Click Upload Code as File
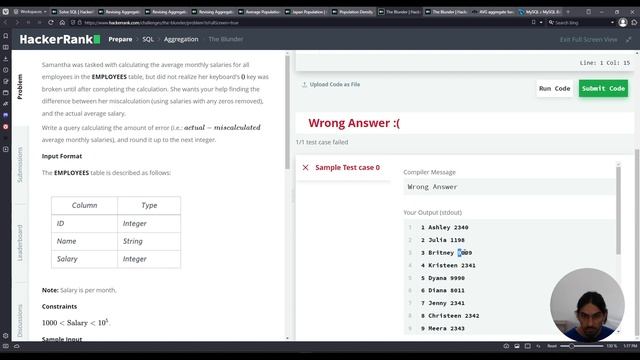Viewport: 640px width, 360px height. (331, 84)
